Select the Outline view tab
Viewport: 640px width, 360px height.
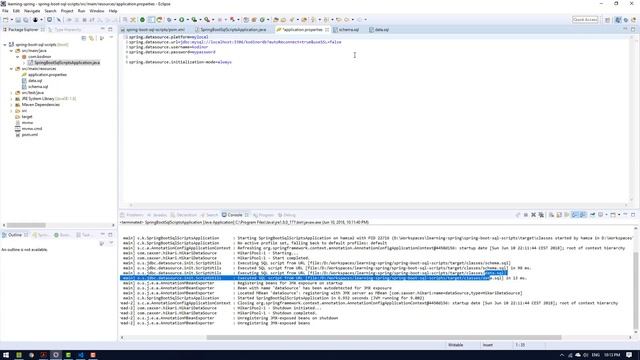click(x=15, y=235)
